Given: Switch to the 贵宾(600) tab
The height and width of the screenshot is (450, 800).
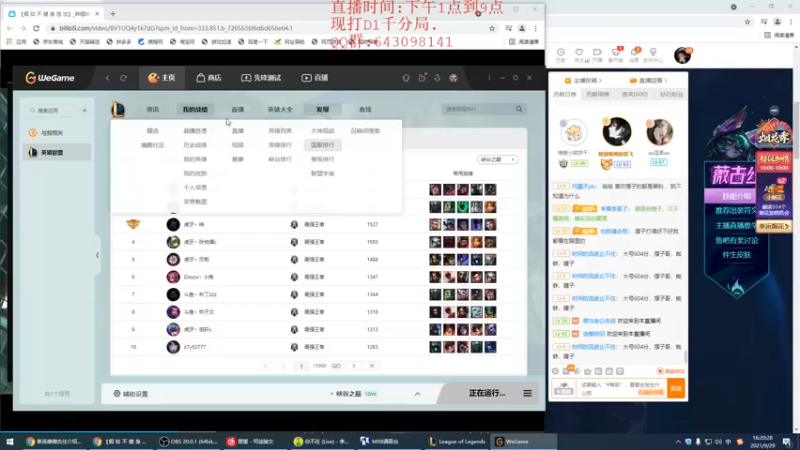Looking at the screenshot, I should [x=634, y=94].
